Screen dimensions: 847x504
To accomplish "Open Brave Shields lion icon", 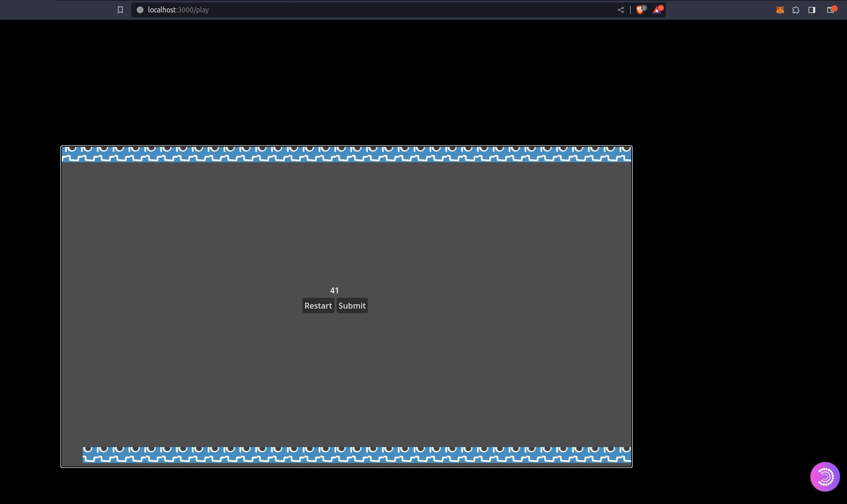I will (641, 10).
